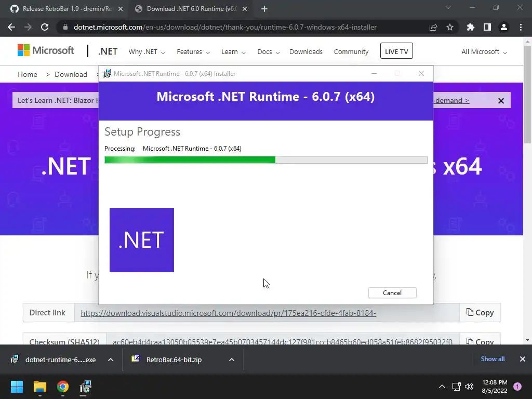
Task: Open the tab search chevron in Chrome
Action: (448, 7)
